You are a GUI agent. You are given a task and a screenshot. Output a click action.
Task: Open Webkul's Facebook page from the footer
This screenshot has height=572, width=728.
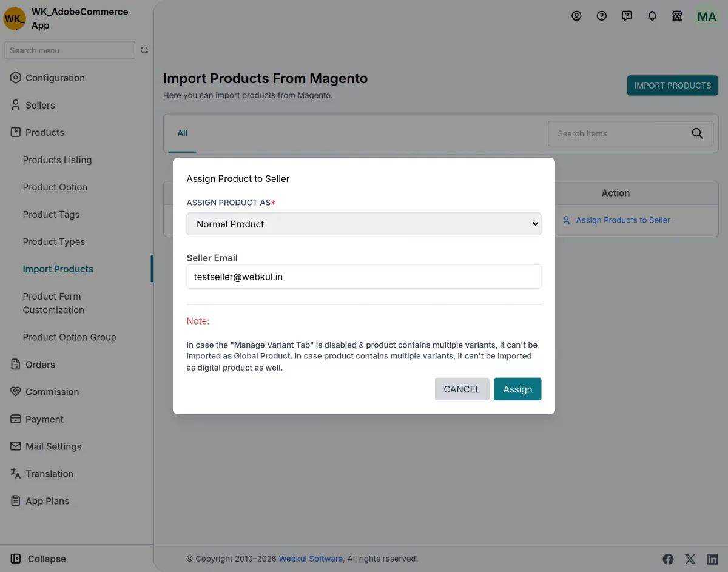pos(668,559)
